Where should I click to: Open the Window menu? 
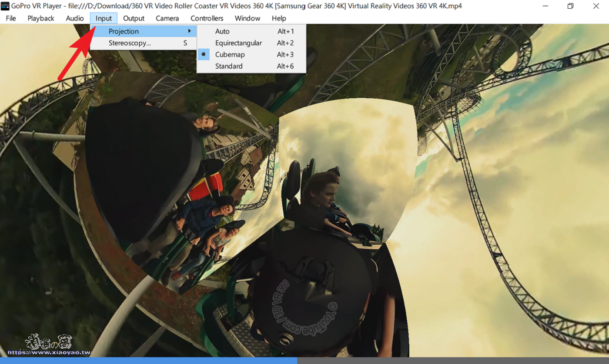point(248,18)
